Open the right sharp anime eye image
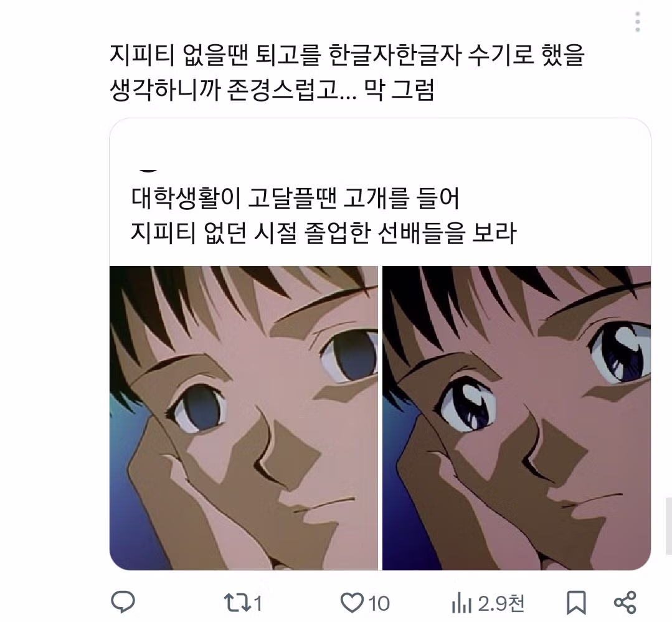The width and height of the screenshot is (672, 622). click(516, 417)
